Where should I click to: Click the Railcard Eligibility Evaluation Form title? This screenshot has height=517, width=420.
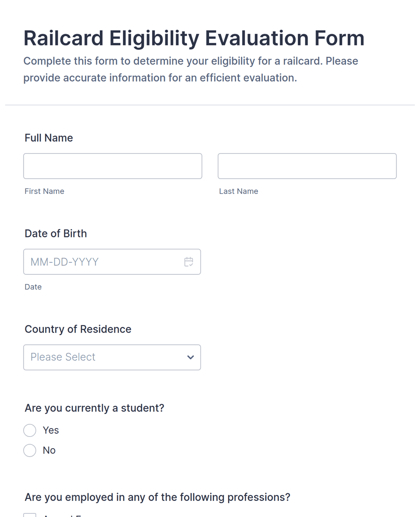194,38
